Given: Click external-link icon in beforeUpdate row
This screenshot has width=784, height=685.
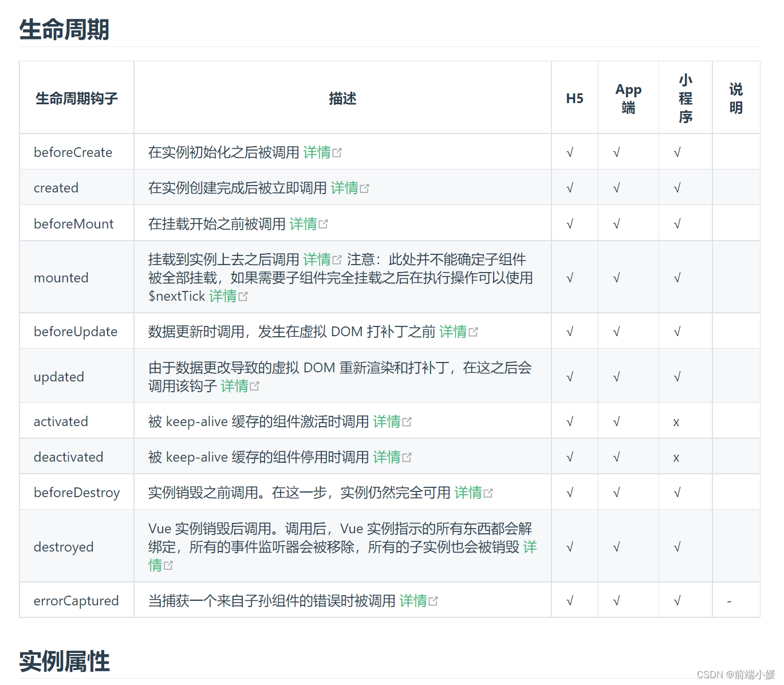Looking at the screenshot, I should pyautogui.click(x=474, y=332).
